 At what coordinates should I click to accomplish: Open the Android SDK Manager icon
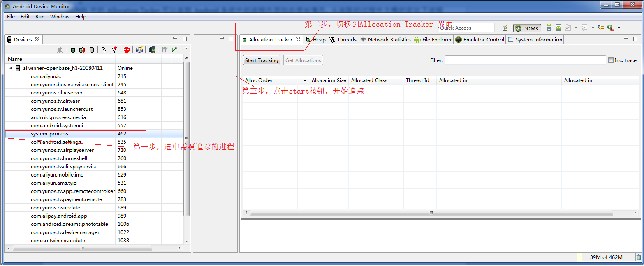coord(549,28)
